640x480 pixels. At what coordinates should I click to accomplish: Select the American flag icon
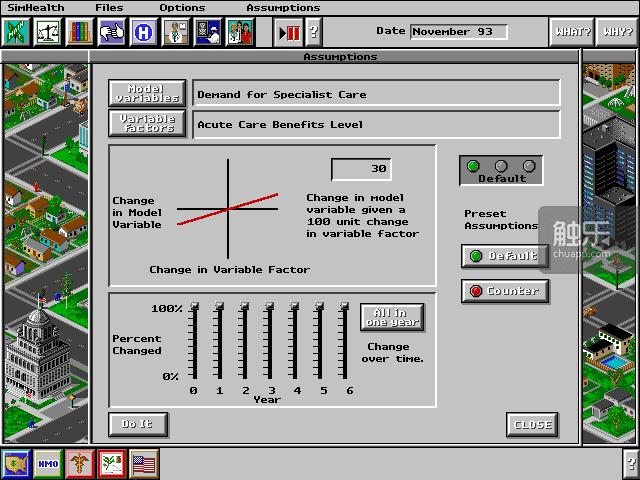pos(144,464)
